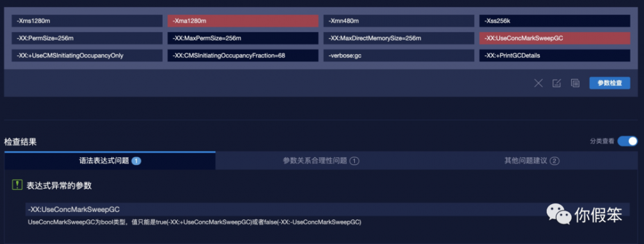644x244 pixels.
Task: Click the 检查结果 section title
Action: tap(20, 142)
